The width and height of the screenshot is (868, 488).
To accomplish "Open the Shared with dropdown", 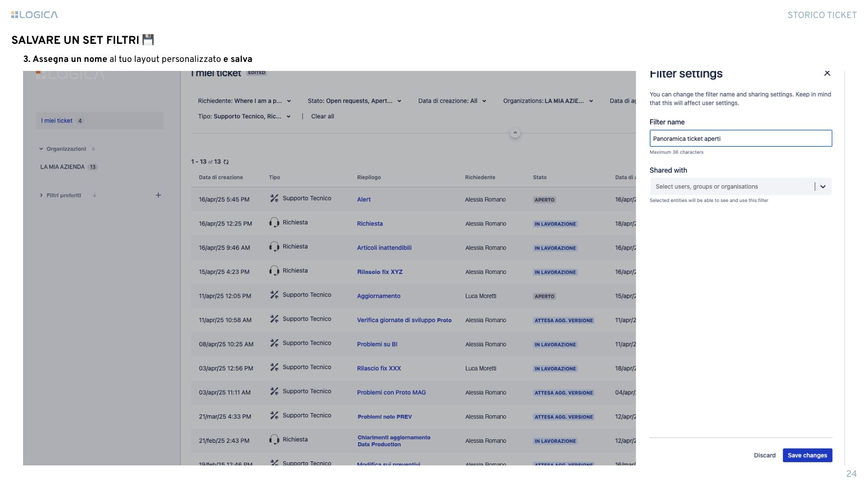I will pos(741,187).
